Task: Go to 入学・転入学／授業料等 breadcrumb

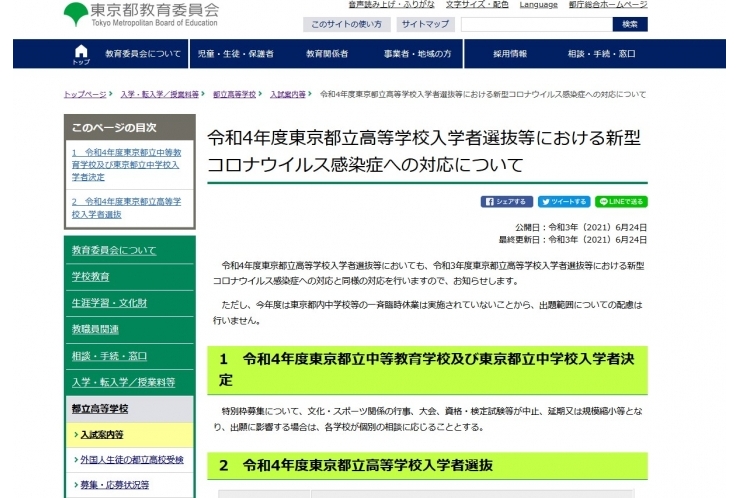Action: point(160,94)
